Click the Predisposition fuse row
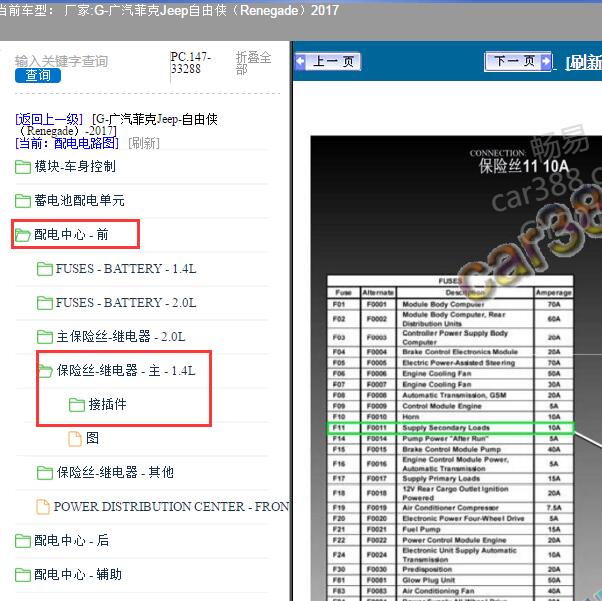Viewport: 602px width, 601px height. 450,569
